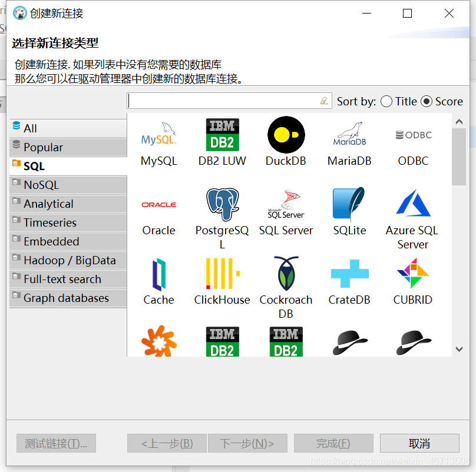Click the 测试链接(T)... test connection button

56,443
